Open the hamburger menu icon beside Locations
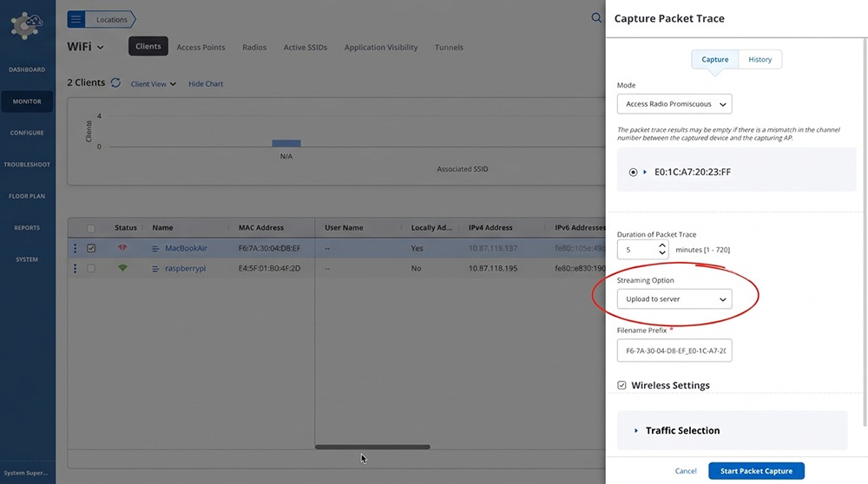This screenshot has width=868, height=484. tap(76, 19)
